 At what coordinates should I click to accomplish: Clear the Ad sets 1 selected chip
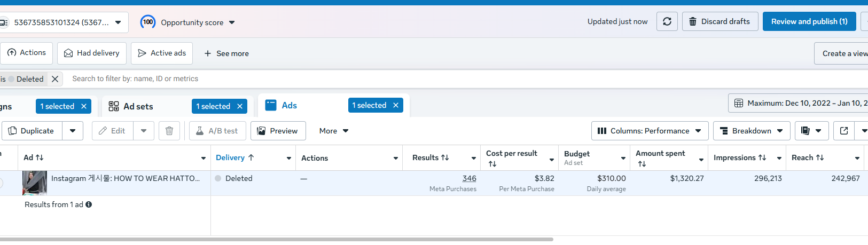tap(240, 106)
